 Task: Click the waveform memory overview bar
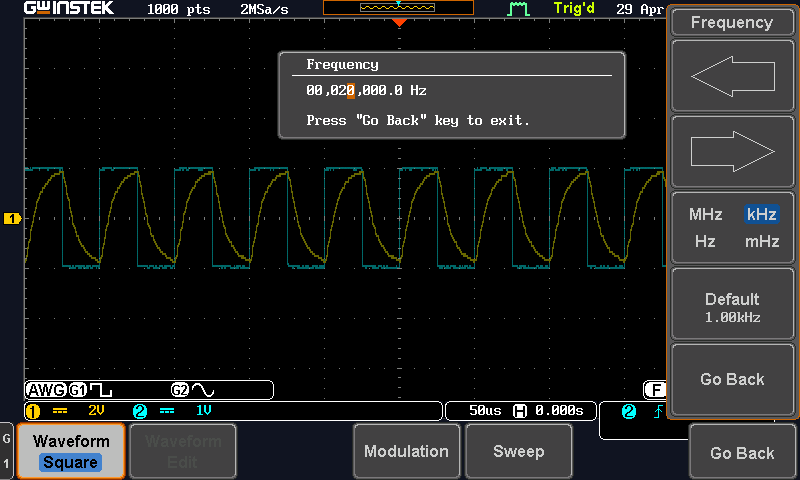pos(398,8)
